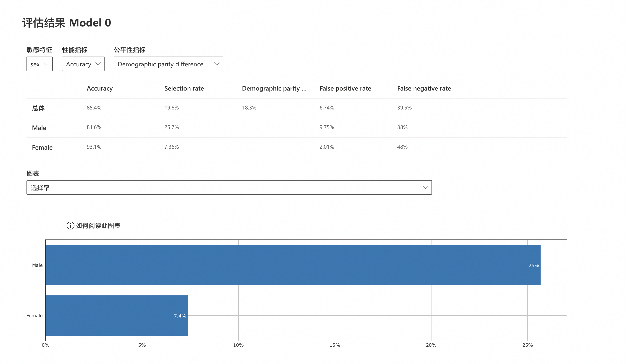
Task: Click the 敏感特征 label
Action: pos(39,50)
